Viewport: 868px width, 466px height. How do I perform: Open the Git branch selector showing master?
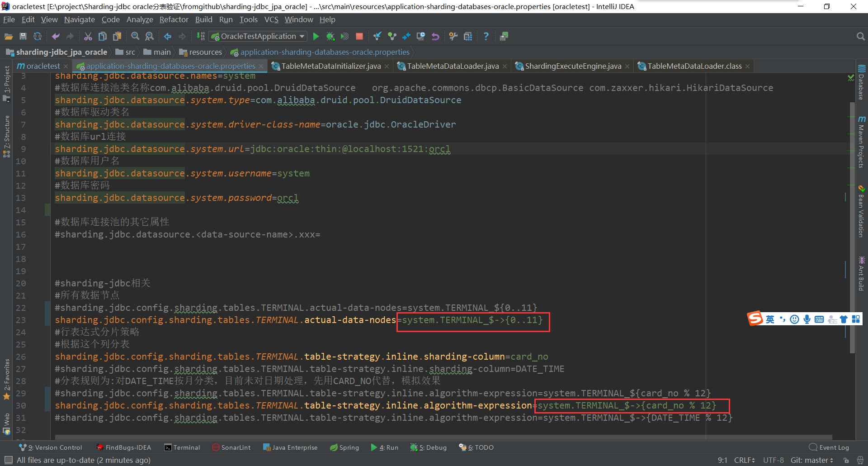point(811,460)
